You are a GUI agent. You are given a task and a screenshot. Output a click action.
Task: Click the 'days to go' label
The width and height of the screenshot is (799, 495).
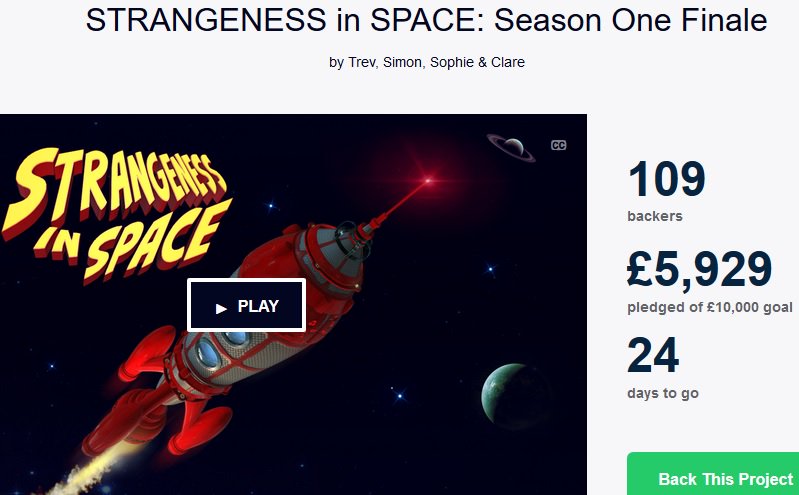click(663, 394)
